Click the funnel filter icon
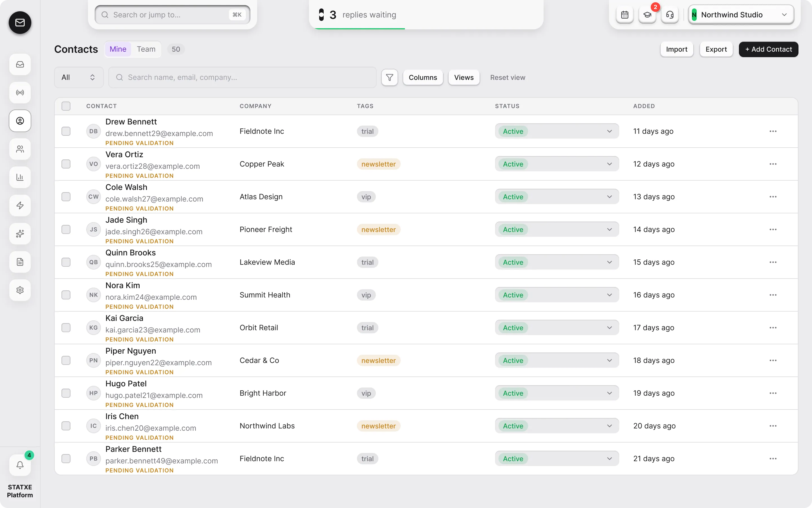812x508 pixels. pos(390,78)
